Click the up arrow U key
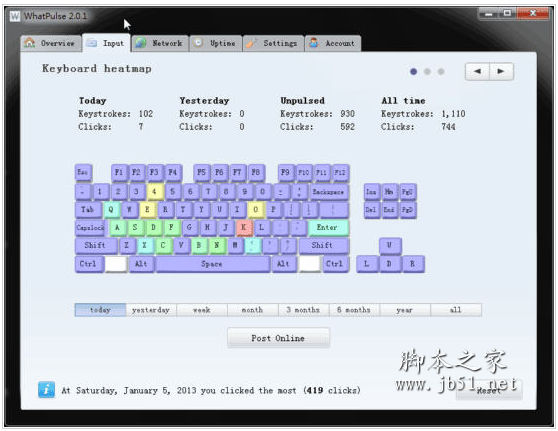 tap(390, 246)
